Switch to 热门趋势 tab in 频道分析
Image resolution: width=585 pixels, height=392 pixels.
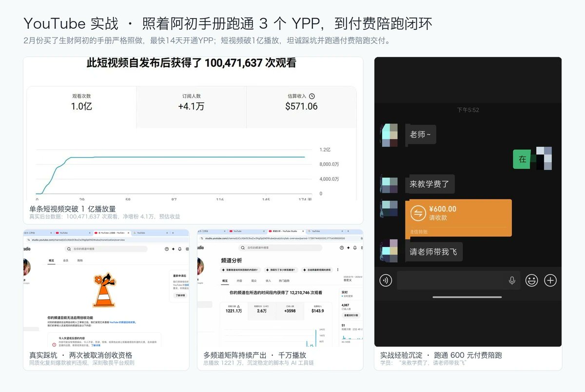click(284, 281)
